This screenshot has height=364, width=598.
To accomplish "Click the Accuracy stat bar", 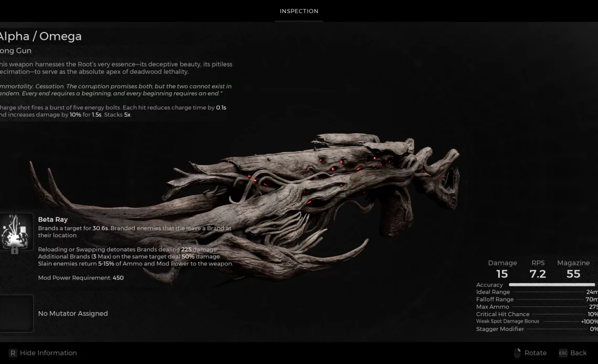I will (x=551, y=285).
